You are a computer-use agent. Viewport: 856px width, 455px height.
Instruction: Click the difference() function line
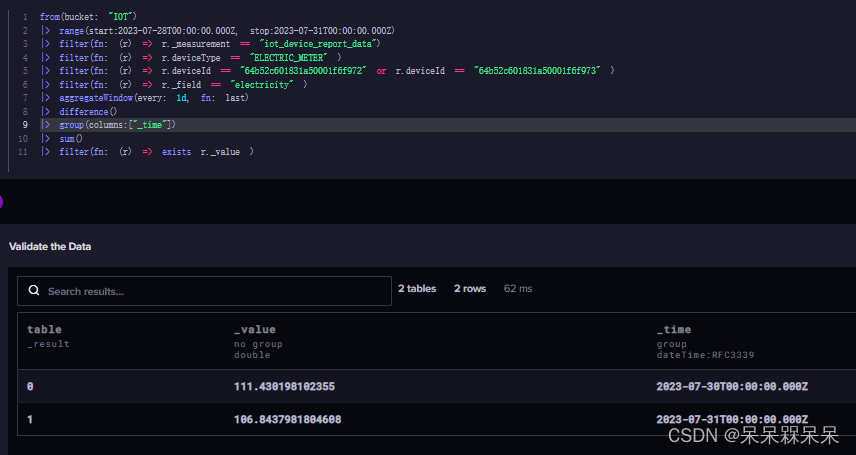[88, 111]
